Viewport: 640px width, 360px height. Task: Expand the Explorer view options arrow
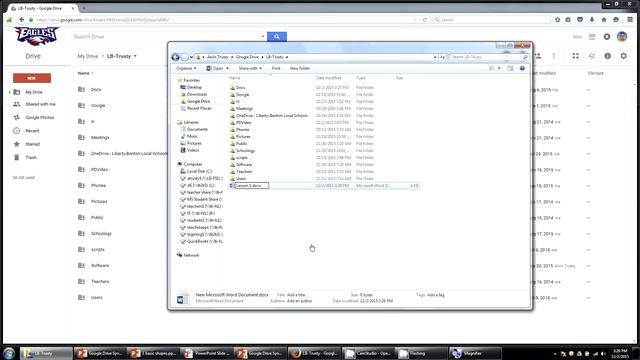[x=499, y=69]
